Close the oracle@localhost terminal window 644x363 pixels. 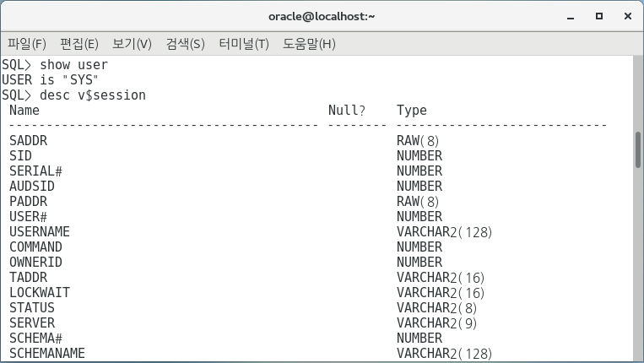(628, 16)
